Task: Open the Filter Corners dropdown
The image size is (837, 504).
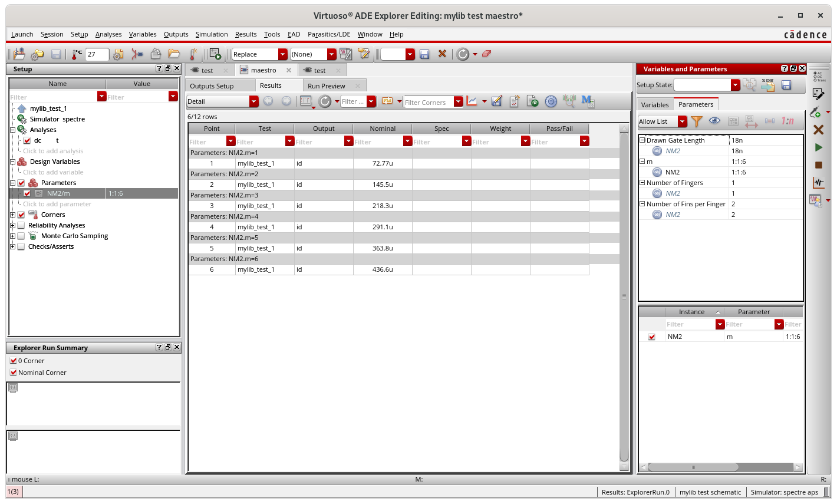Action: 458,102
